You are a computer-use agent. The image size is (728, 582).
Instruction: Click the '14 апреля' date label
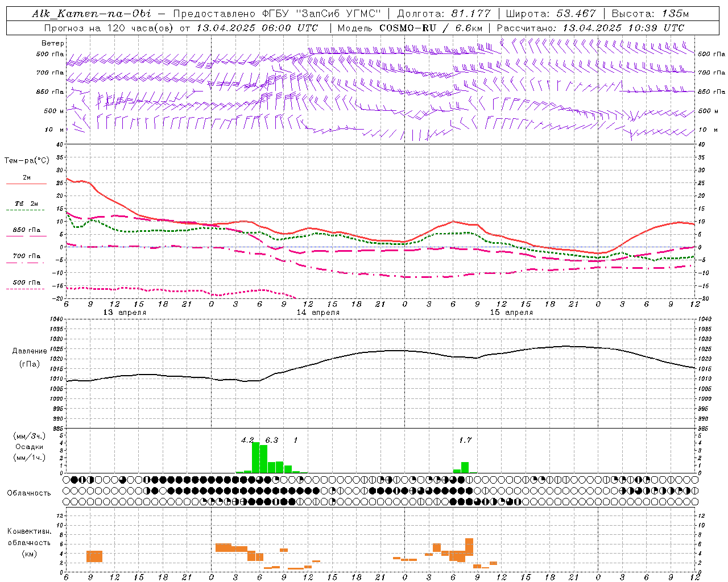tap(318, 313)
